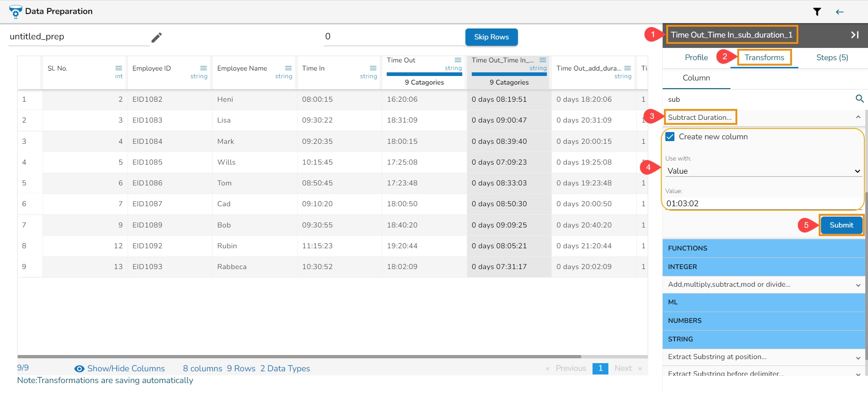Open the Employee Name column menu icon

point(288,68)
